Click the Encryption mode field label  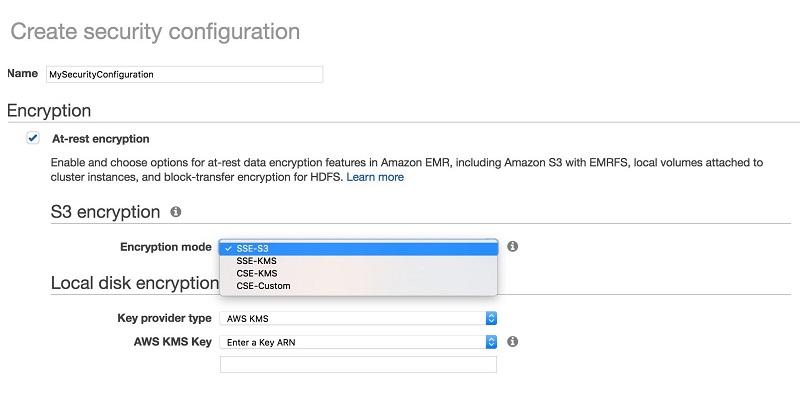(166, 247)
